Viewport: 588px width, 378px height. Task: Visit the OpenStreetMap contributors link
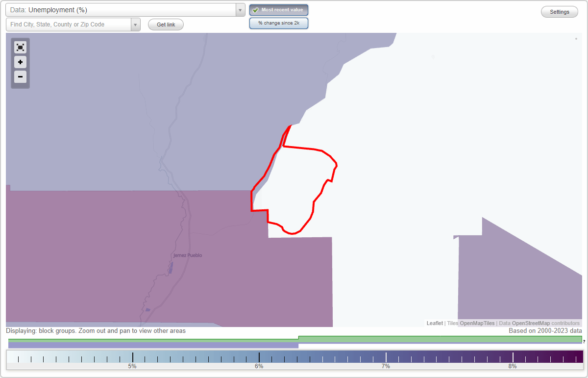tap(532, 323)
